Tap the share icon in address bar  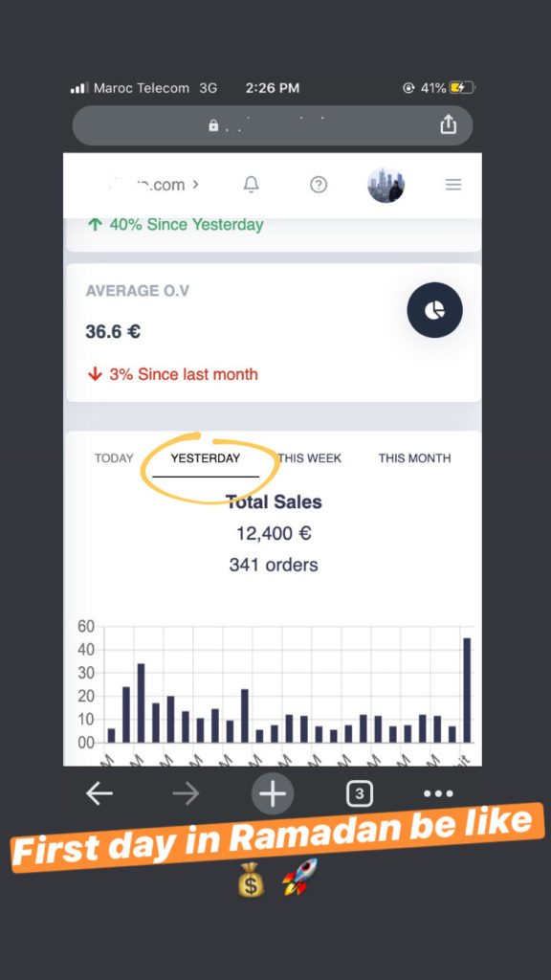click(x=448, y=124)
